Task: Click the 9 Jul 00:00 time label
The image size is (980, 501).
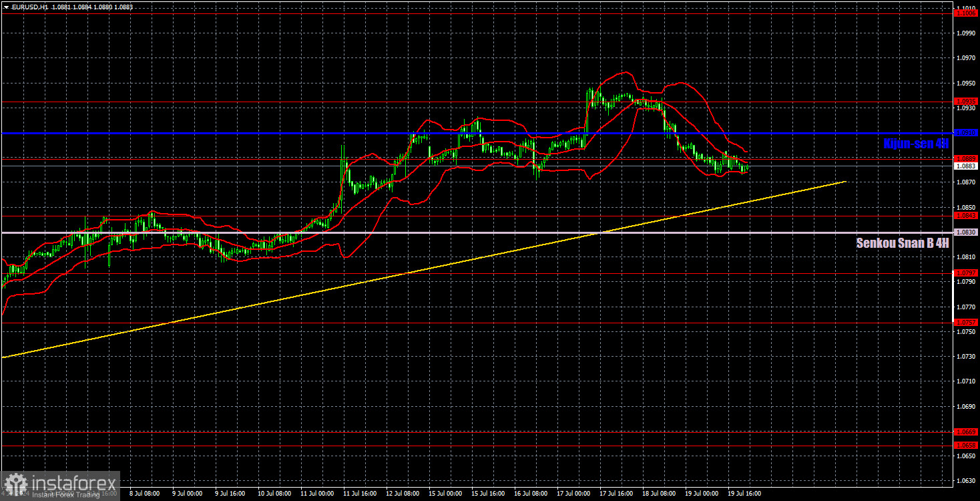Action: (186, 494)
